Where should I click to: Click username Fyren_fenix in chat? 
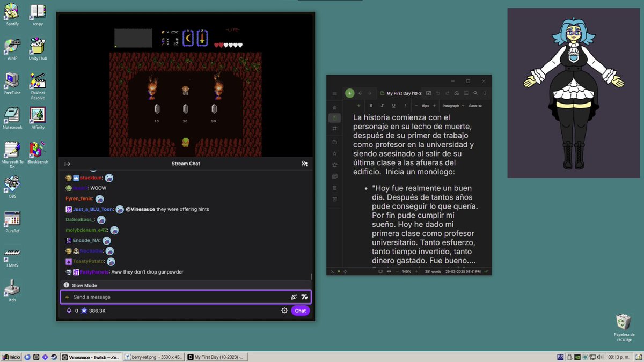click(79, 198)
